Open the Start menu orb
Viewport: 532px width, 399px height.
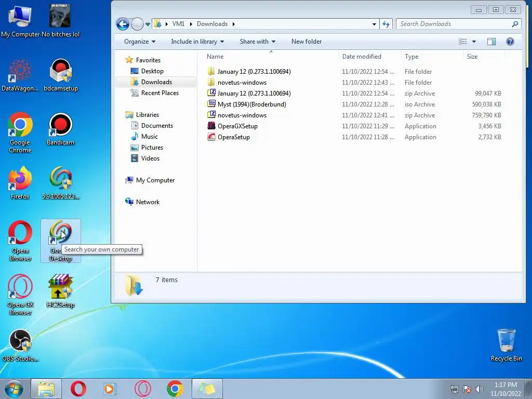[x=14, y=389]
